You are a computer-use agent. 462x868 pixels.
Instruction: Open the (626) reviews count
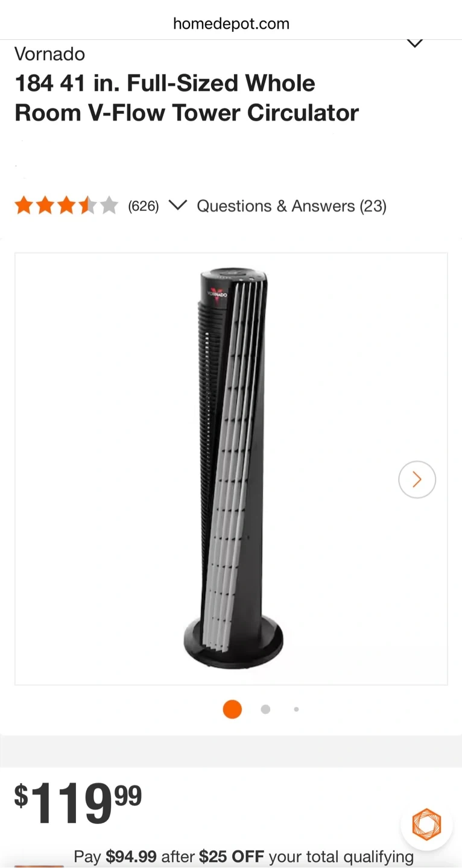click(x=144, y=206)
